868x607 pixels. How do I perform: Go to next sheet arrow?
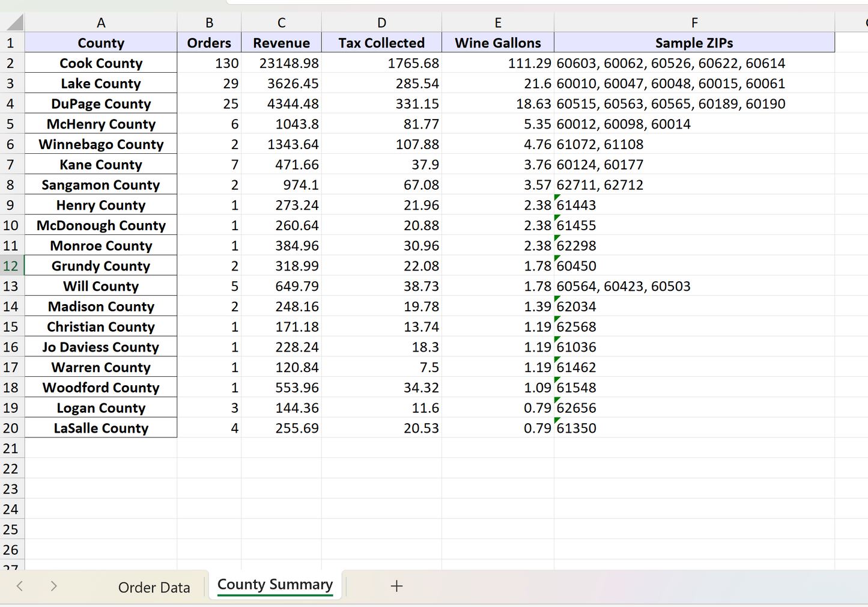pyautogui.click(x=53, y=586)
